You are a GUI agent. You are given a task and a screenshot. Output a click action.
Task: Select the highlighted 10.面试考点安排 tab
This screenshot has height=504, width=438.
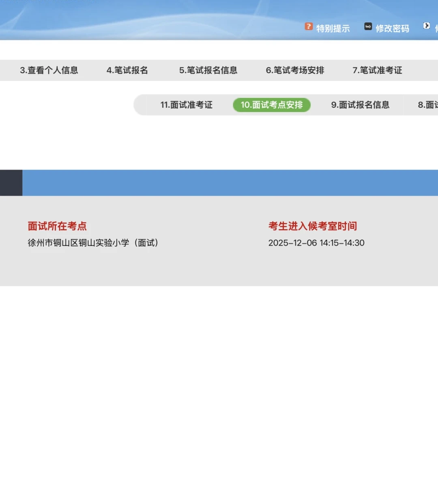click(271, 105)
